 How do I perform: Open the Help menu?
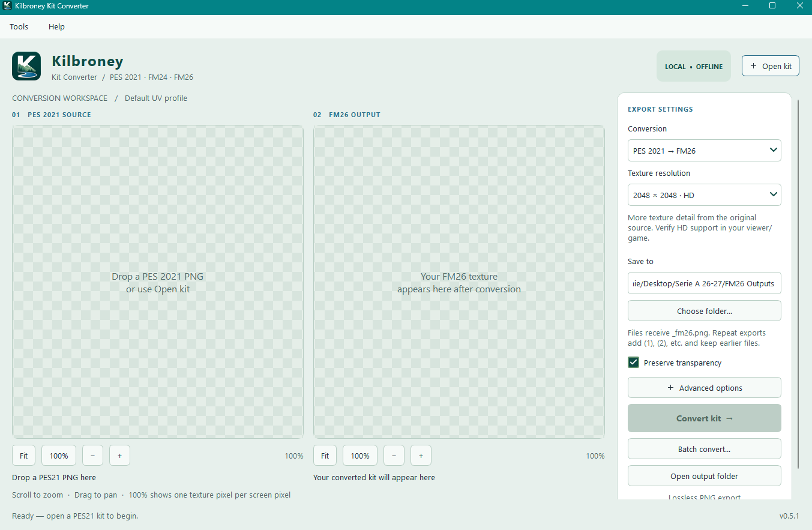[56, 26]
